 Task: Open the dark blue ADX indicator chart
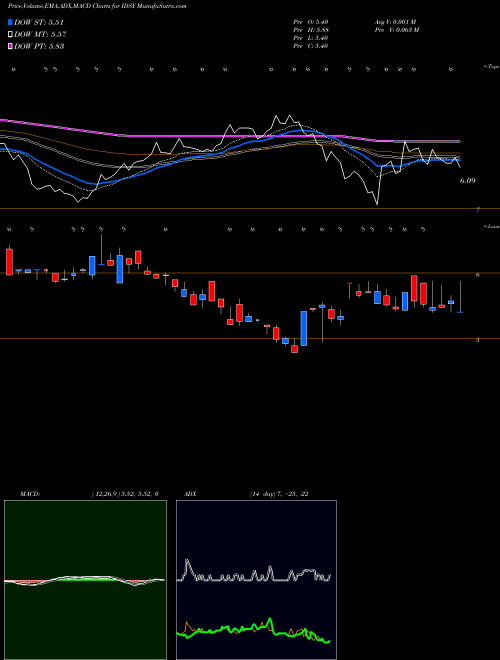coord(256,580)
